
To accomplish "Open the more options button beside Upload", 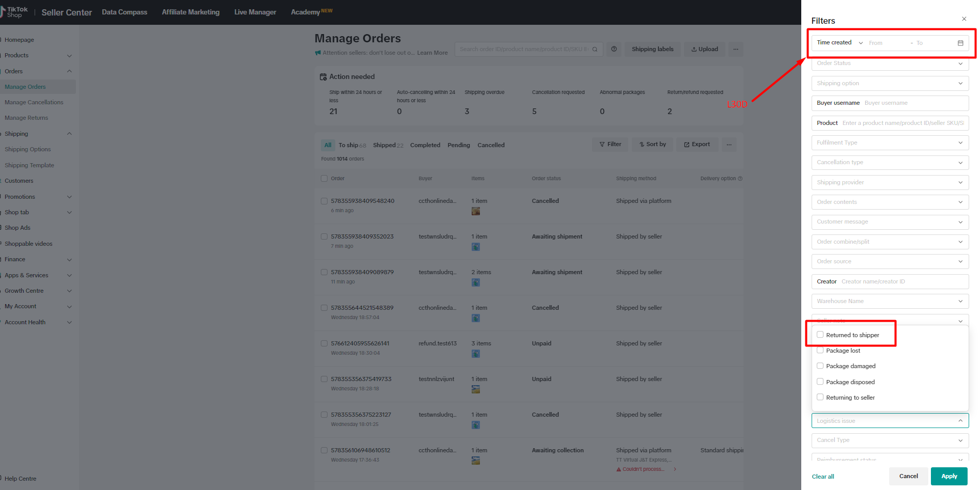I will tap(736, 49).
